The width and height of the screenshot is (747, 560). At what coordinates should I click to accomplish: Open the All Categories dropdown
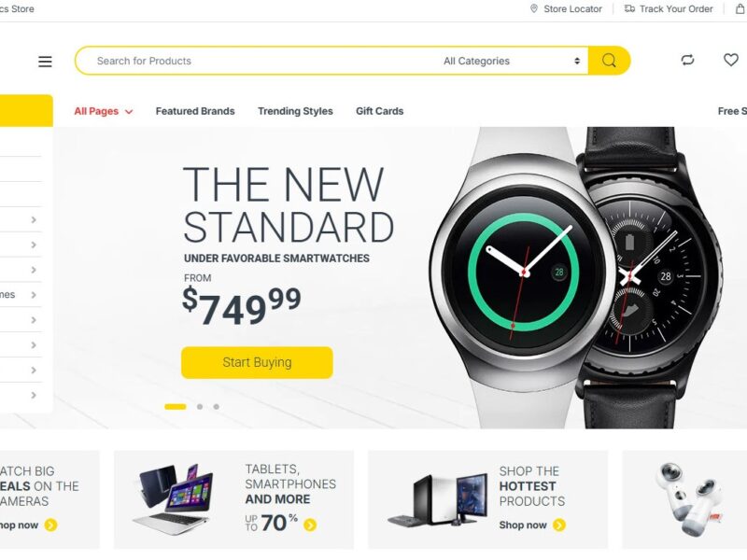point(512,61)
